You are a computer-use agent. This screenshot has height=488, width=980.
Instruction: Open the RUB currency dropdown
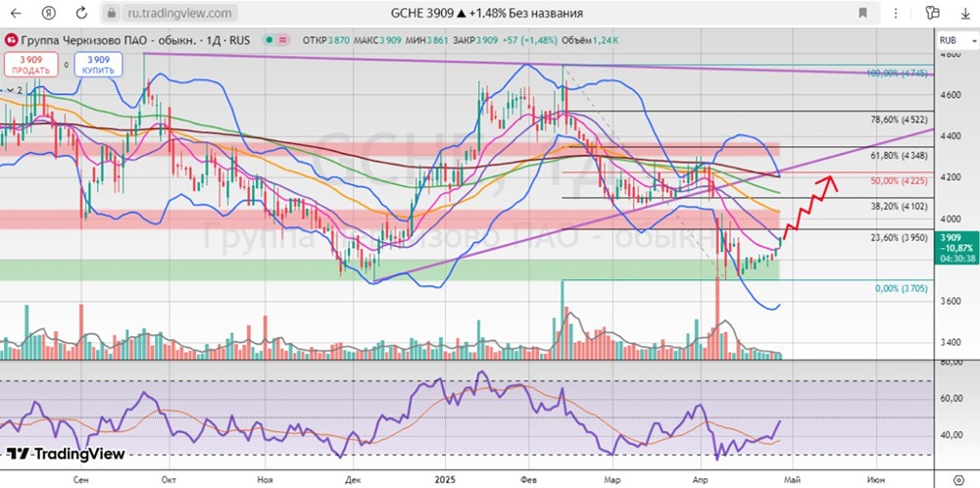point(956,40)
